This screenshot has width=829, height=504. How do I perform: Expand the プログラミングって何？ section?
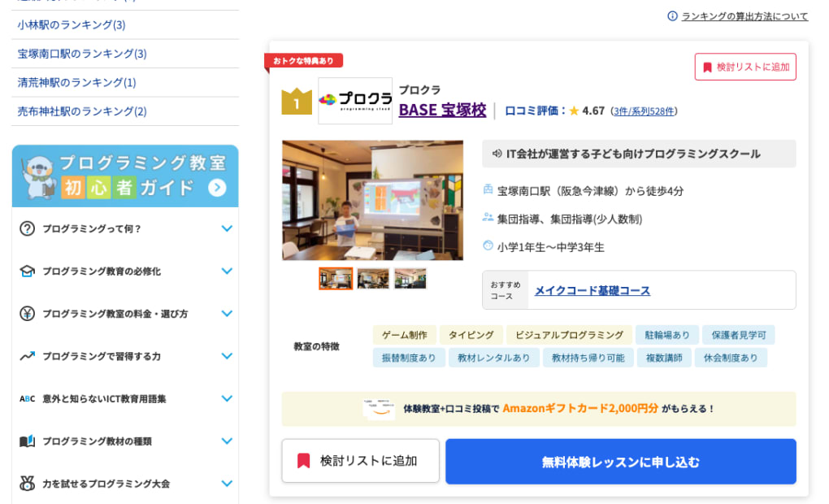tap(227, 229)
